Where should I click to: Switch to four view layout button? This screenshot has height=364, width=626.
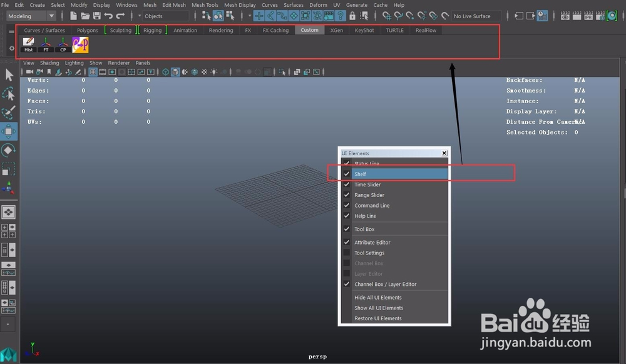[8, 231]
